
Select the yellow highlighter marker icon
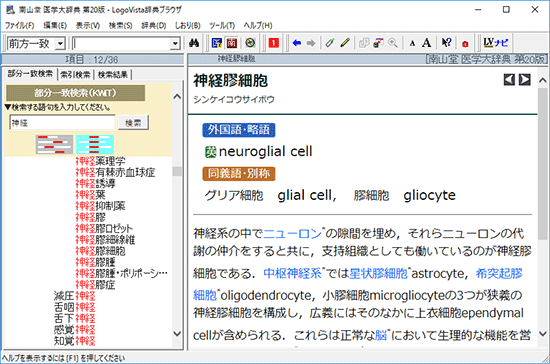[345, 43]
